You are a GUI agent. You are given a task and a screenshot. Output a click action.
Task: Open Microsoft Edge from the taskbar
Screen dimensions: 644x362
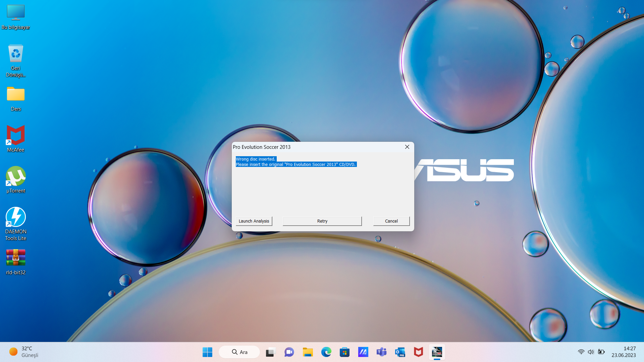coord(326,352)
